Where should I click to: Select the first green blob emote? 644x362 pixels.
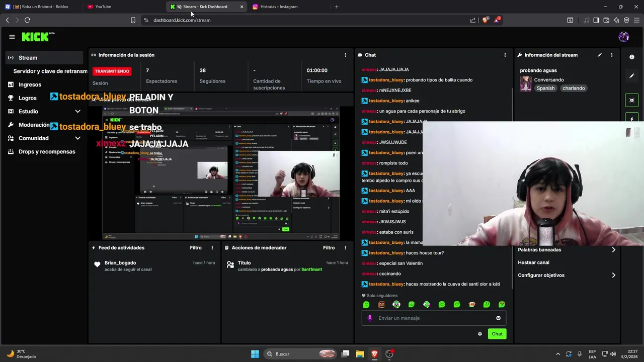(x=366, y=304)
